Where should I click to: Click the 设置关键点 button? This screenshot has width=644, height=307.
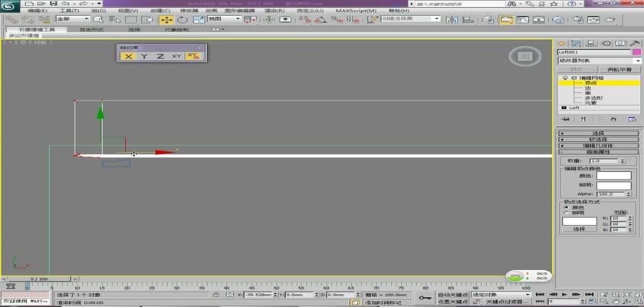[452, 302]
